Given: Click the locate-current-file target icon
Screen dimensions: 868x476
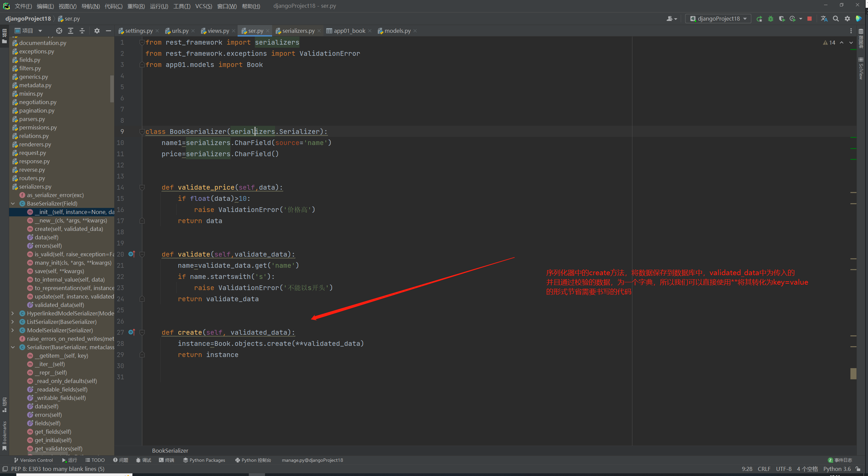Looking at the screenshot, I should (59, 31).
